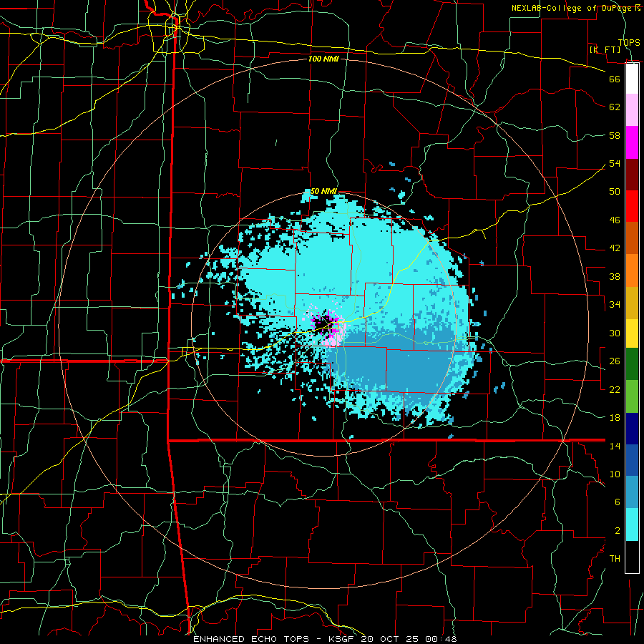Click the 66 legend value label
This screenshot has width=644, height=644.
tap(615, 79)
